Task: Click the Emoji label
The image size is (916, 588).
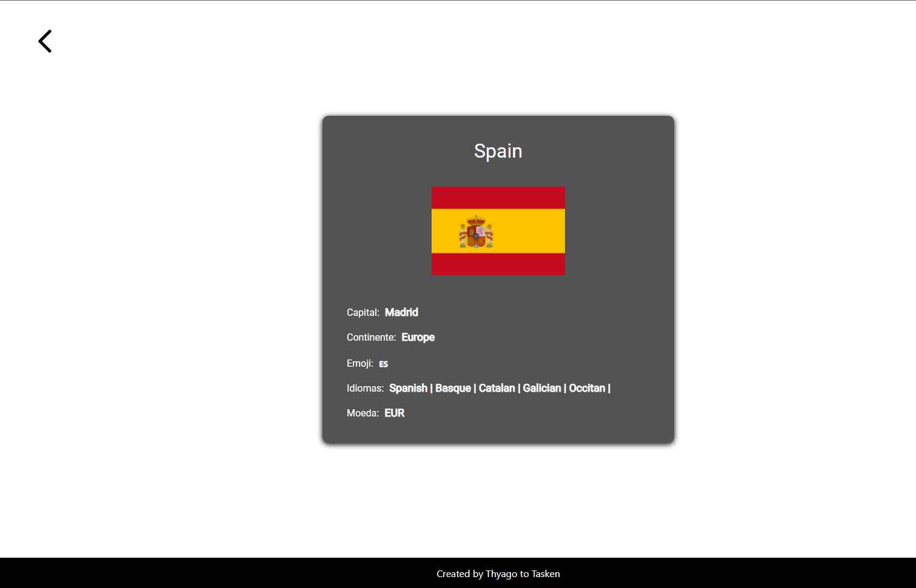Action: coord(359,363)
